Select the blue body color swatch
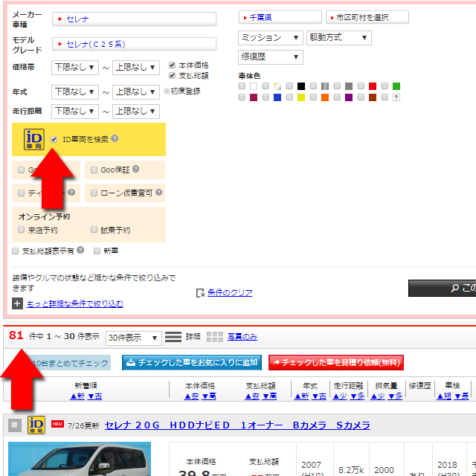This screenshot has width=476, height=476. tap(277, 97)
